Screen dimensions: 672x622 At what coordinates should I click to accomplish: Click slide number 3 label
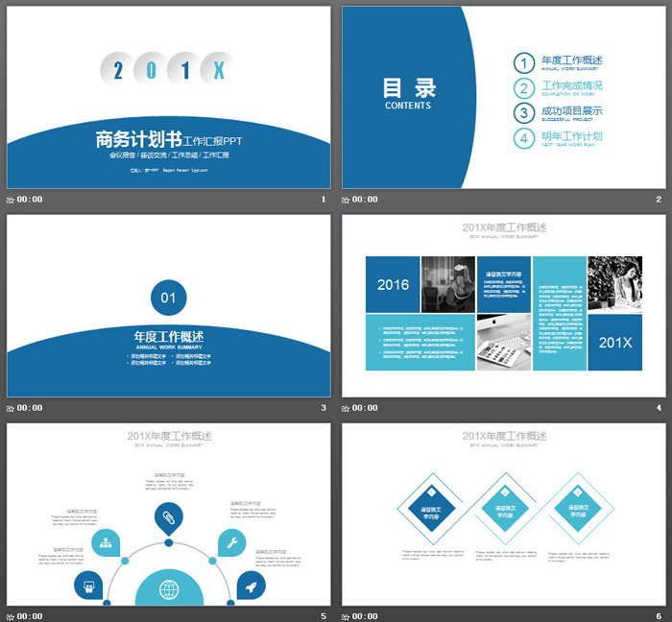[324, 408]
